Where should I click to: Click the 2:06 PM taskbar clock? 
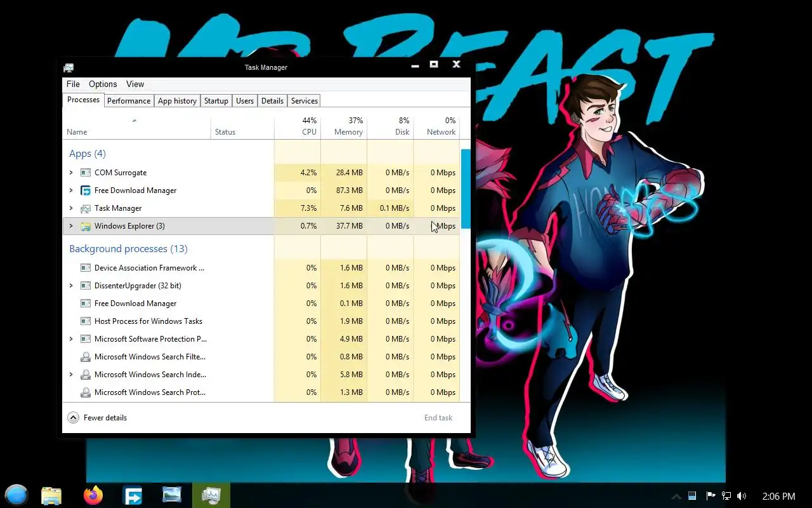click(778, 496)
